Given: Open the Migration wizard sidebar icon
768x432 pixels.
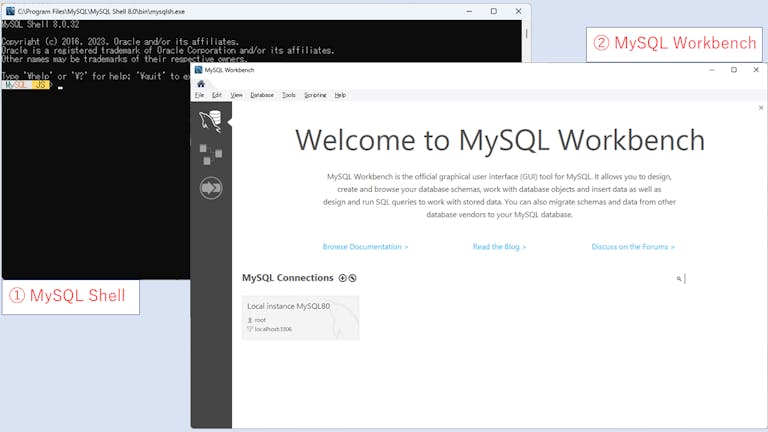Looking at the screenshot, I should tap(211, 188).
